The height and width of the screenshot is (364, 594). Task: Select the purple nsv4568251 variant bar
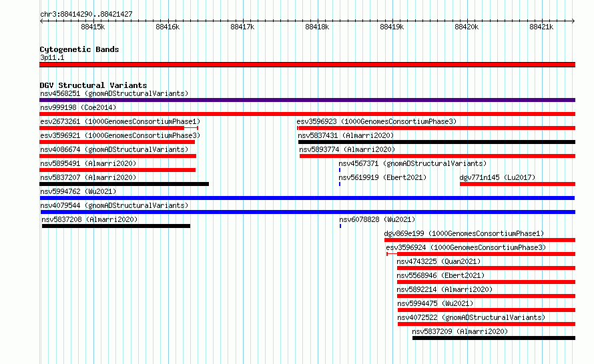(x=307, y=100)
